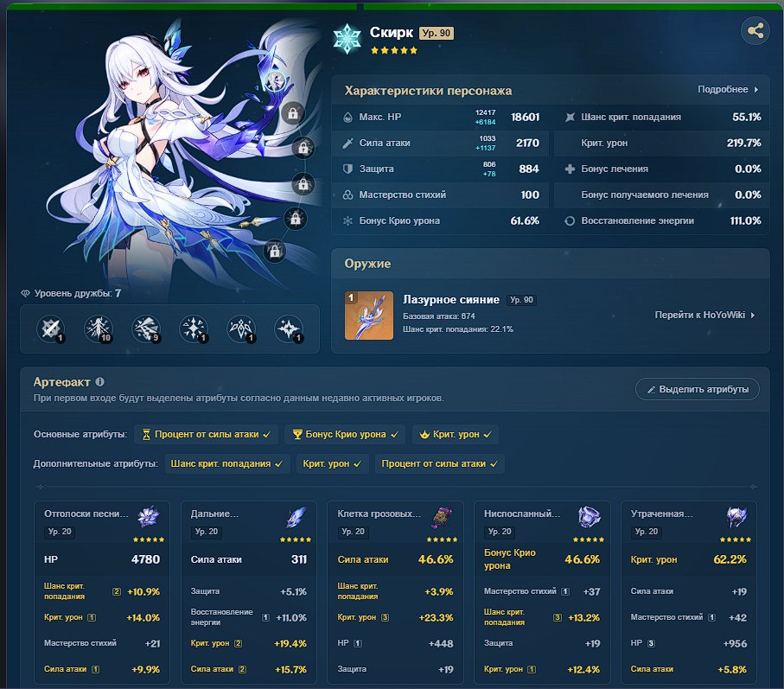Screen dimensions: 784x689
Task: Select the sixth passive talent icon
Action: coord(289,329)
